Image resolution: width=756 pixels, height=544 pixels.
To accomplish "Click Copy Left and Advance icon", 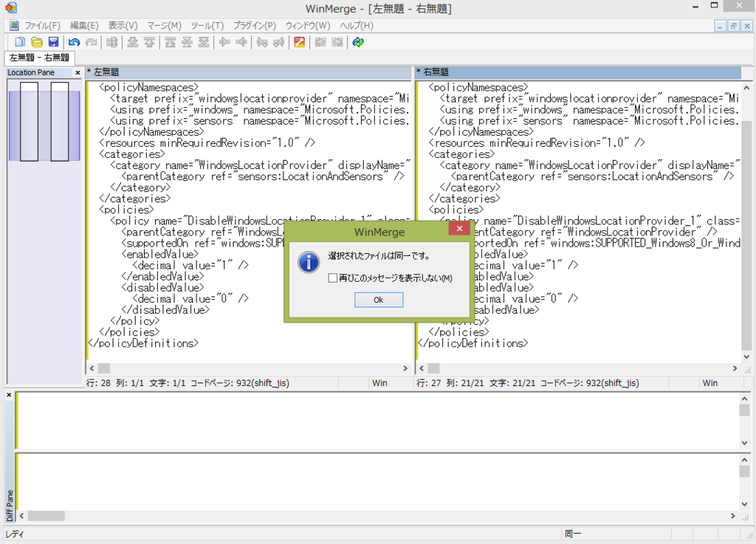I will (x=278, y=42).
